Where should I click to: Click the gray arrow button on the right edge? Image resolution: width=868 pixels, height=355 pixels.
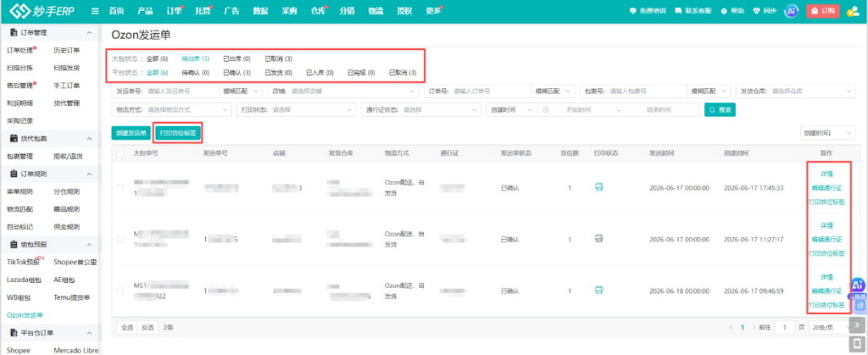pyautogui.click(x=858, y=324)
